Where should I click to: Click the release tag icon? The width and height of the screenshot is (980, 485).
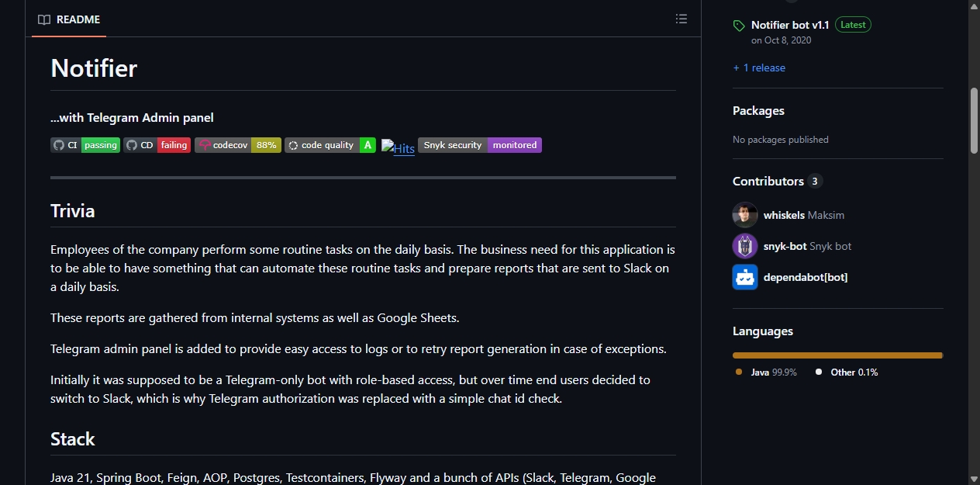(739, 26)
